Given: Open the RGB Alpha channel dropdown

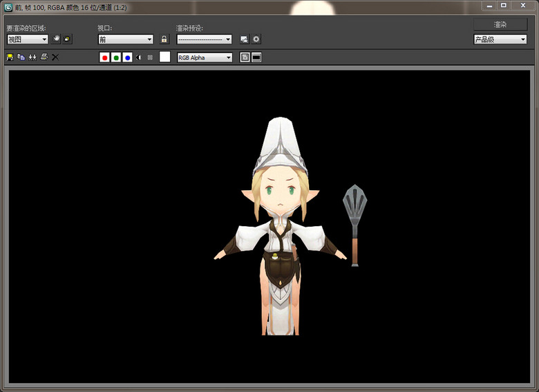Looking at the screenshot, I should pyautogui.click(x=205, y=57).
